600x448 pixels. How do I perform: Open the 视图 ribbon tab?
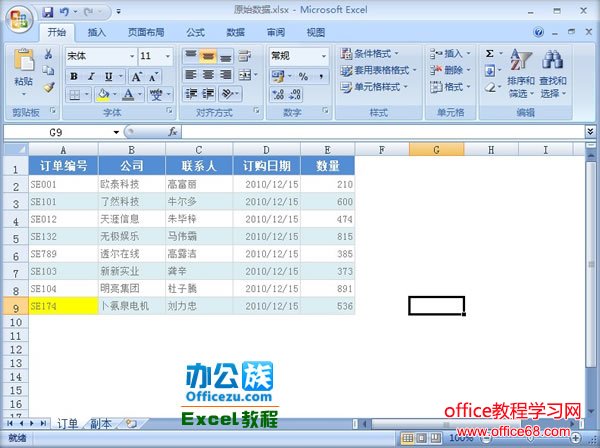316,33
